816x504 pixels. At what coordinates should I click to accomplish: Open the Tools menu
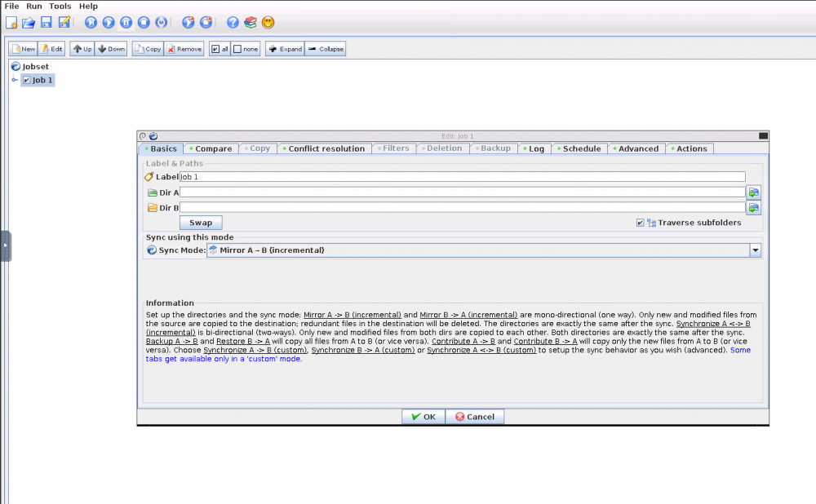pyautogui.click(x=60, y=7)
